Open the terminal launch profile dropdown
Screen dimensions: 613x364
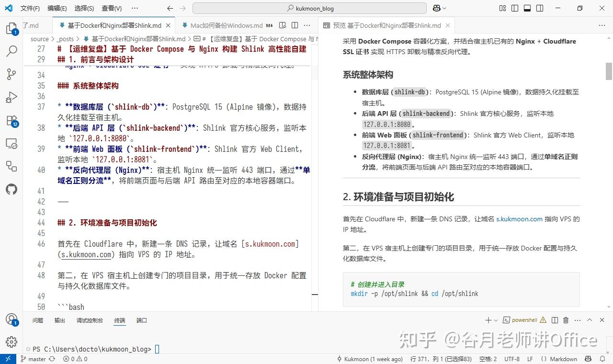[496, 320]
